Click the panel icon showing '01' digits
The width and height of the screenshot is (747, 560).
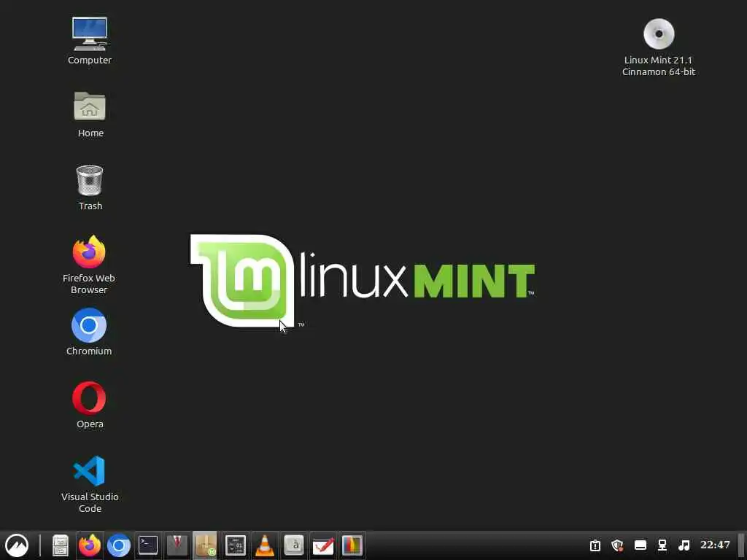click(236, 545)
